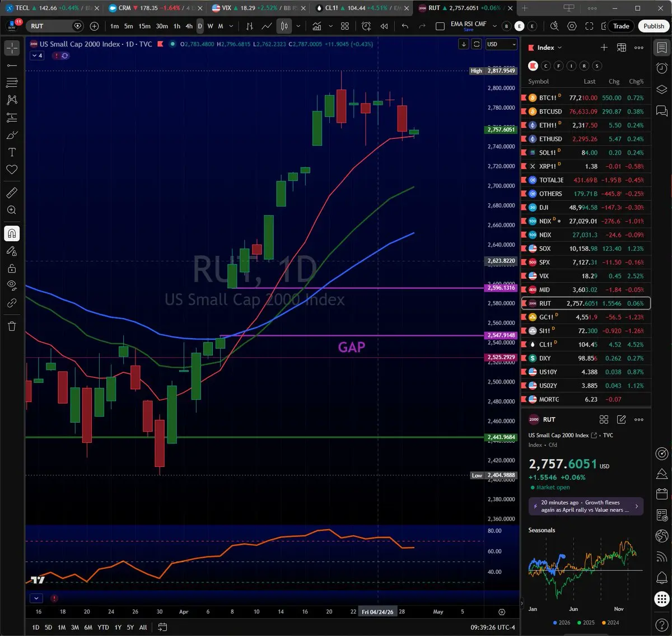Add symbol to Index watchlist
This screenshot has height=636, width=672.
point(604,48)
